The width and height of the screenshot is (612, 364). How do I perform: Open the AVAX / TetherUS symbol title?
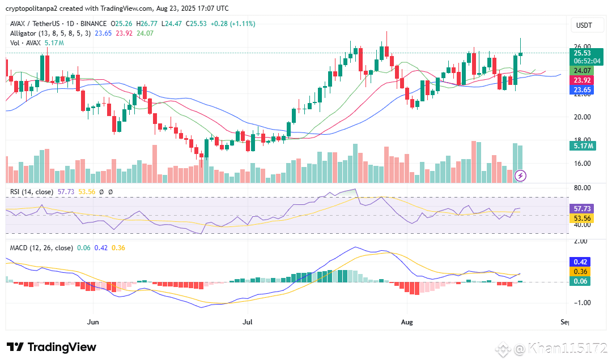35,24
